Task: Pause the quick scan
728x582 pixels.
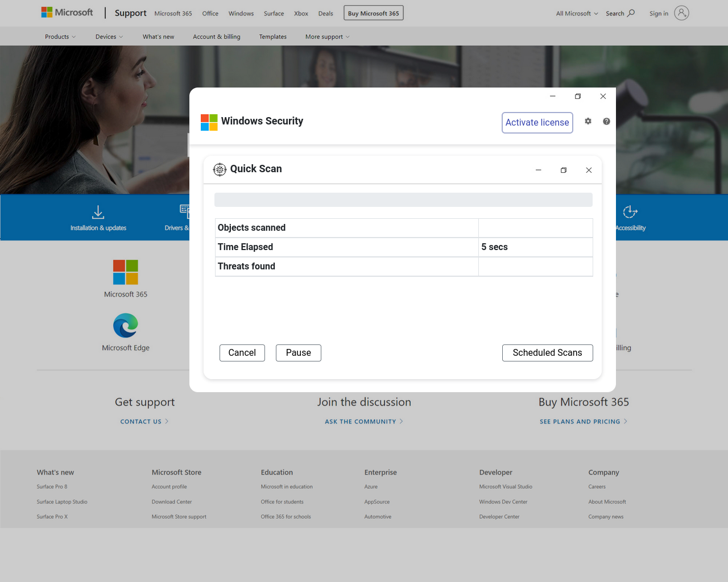Action: [x=299, y=353]
